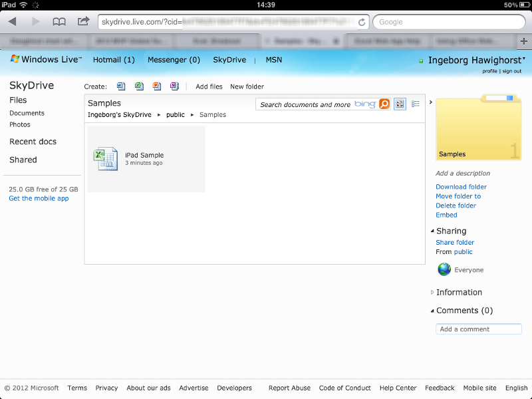Click Delete folder
Viewport: 532px width, 399px height.
pyautogui.click(x=456, y=205)
